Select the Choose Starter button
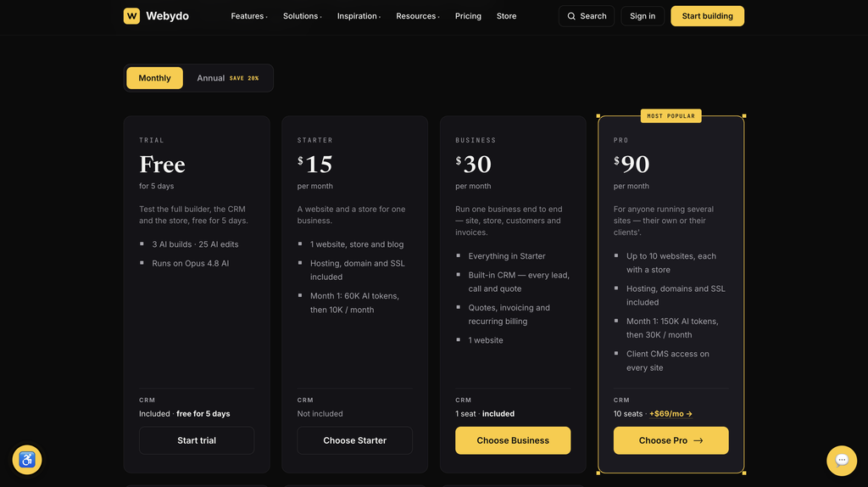This screenshot has height=487, width=868. pyautogui.click(x=355, y=440)
